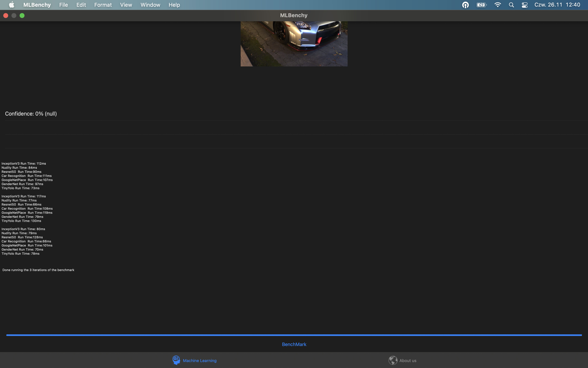Click 'InceptionV3 Run Time: 112ms' line
This screenshot has width=588, height=368.
[x=24, y=164]
